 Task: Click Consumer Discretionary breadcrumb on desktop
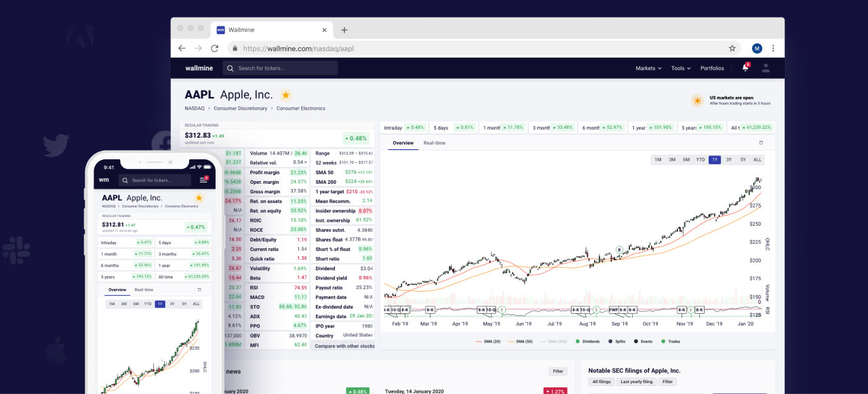click(x=241, y=109)
